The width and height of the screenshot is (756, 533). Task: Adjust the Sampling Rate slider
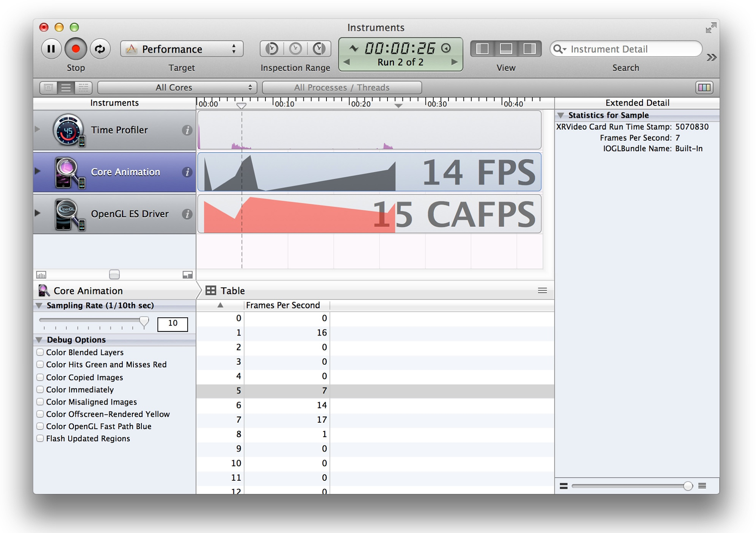(144, 322)
